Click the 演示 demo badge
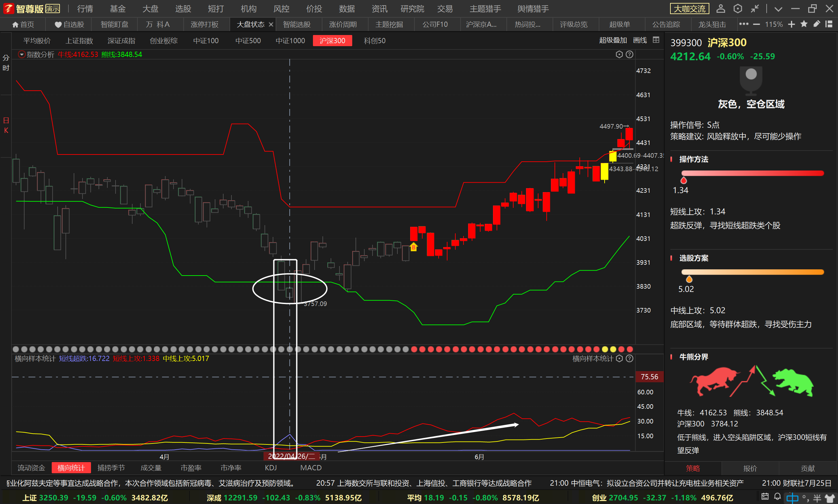The height and width of the screenshot is (504, 838). tap(53, 9)
